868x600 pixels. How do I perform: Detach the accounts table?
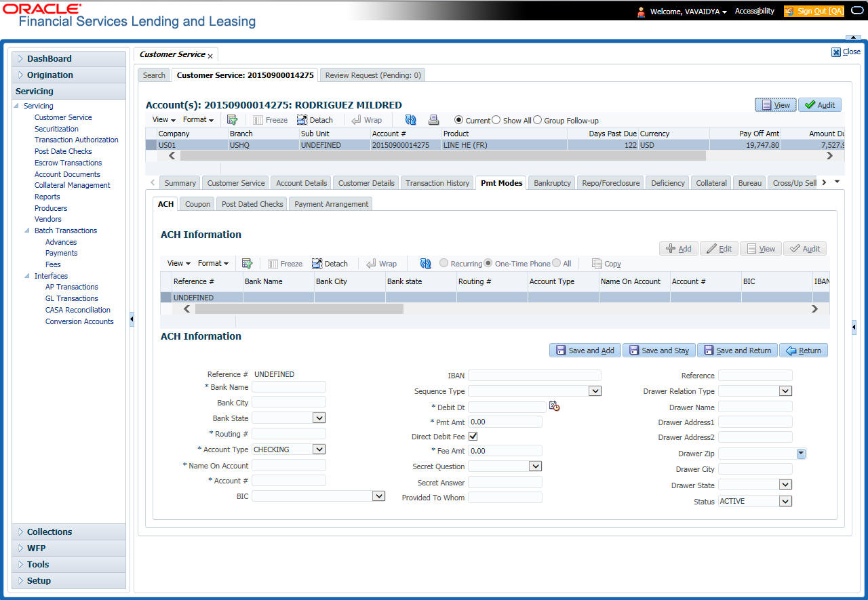click(315, 120)
